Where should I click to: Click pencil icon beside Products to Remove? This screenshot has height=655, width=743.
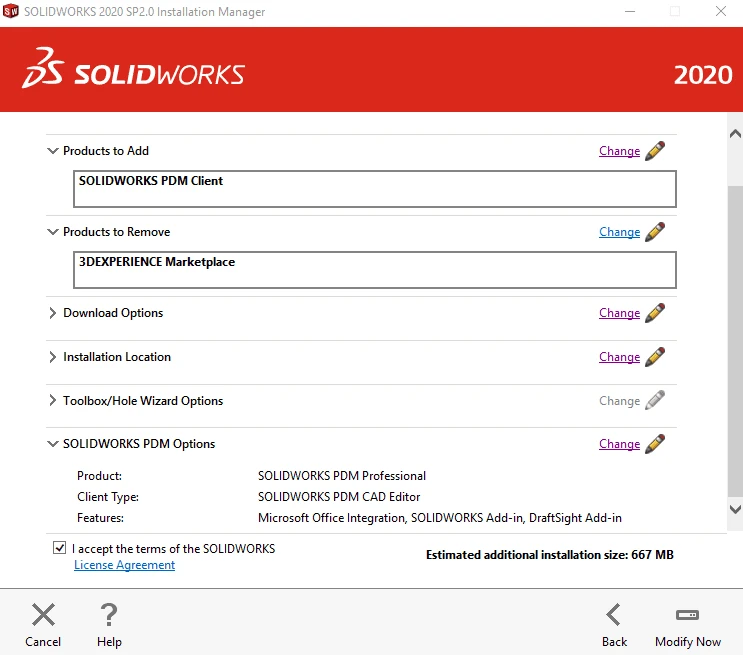[x=655, y=232]
